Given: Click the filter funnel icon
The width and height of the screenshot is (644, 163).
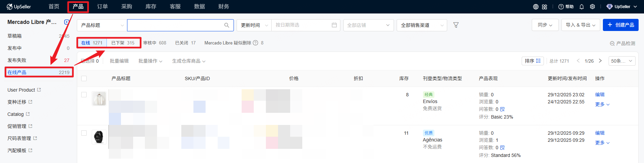Looking at the screenshot, I should tap(456, 25).
